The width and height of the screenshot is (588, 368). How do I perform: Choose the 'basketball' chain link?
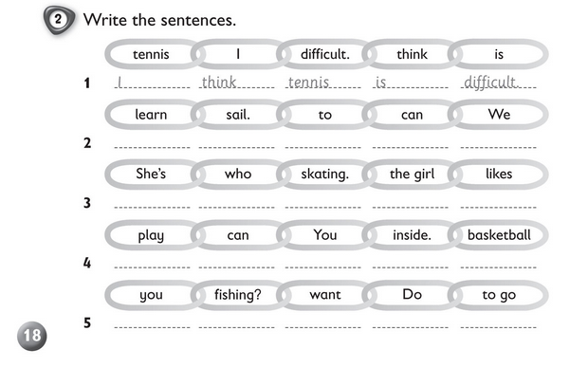(x=499, y=235)
